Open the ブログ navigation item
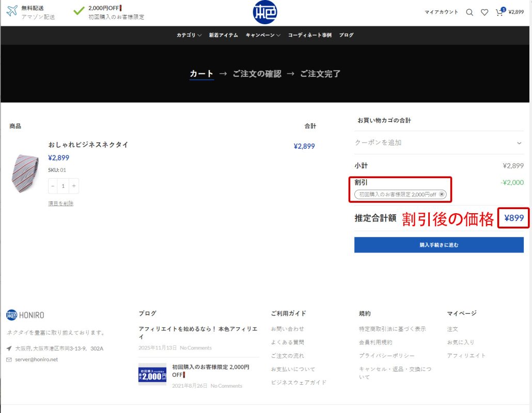 346,35
